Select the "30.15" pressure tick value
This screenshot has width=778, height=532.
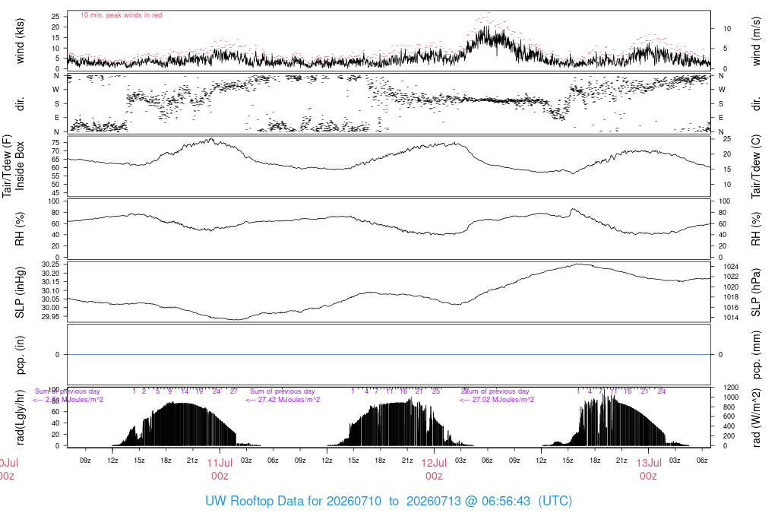click(50, 282)
